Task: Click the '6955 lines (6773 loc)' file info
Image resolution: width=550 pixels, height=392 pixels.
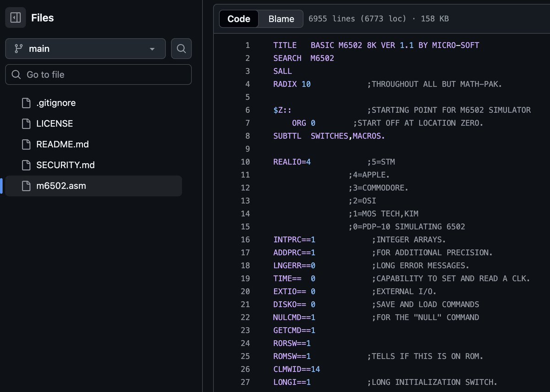Action: click(x=357, y=19)
